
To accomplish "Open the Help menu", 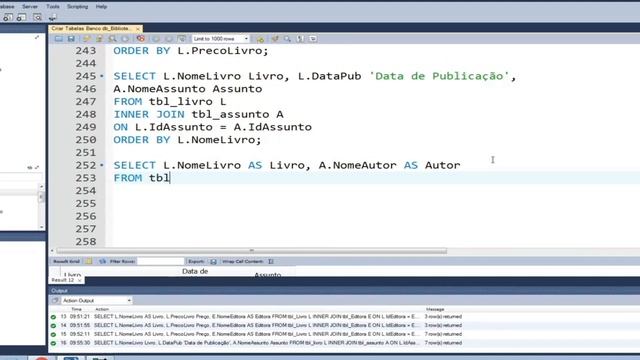I will point(101,7).
